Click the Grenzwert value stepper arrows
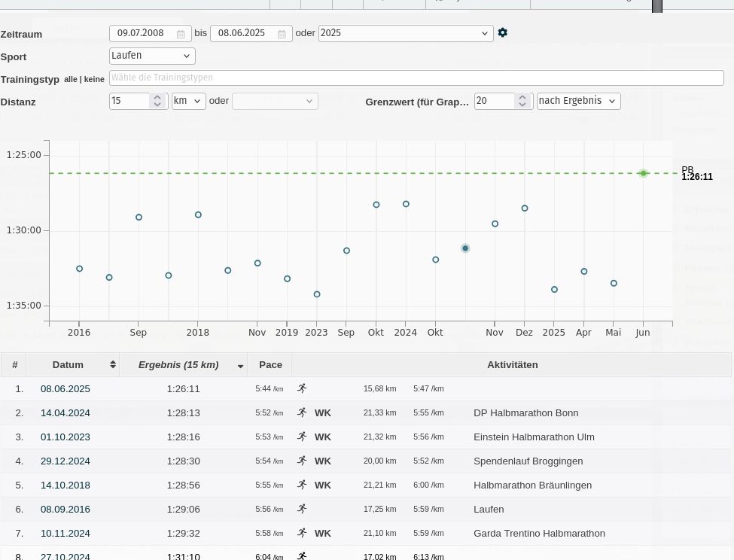The width and height of the screenshot is (734, 560). click(522, 101)
